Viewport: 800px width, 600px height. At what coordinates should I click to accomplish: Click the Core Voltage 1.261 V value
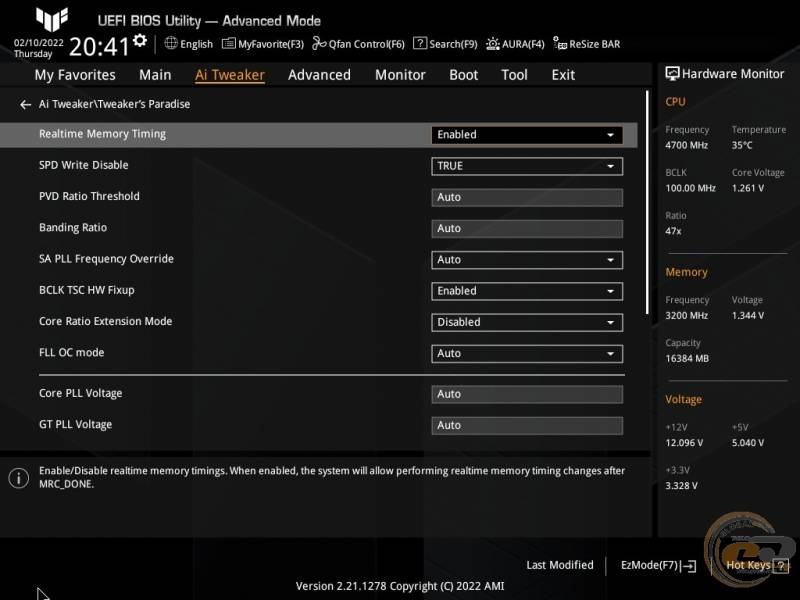748,188
